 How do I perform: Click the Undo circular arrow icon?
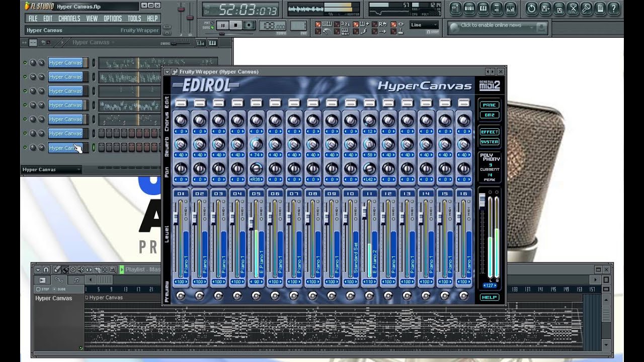[x=532, y=8]
